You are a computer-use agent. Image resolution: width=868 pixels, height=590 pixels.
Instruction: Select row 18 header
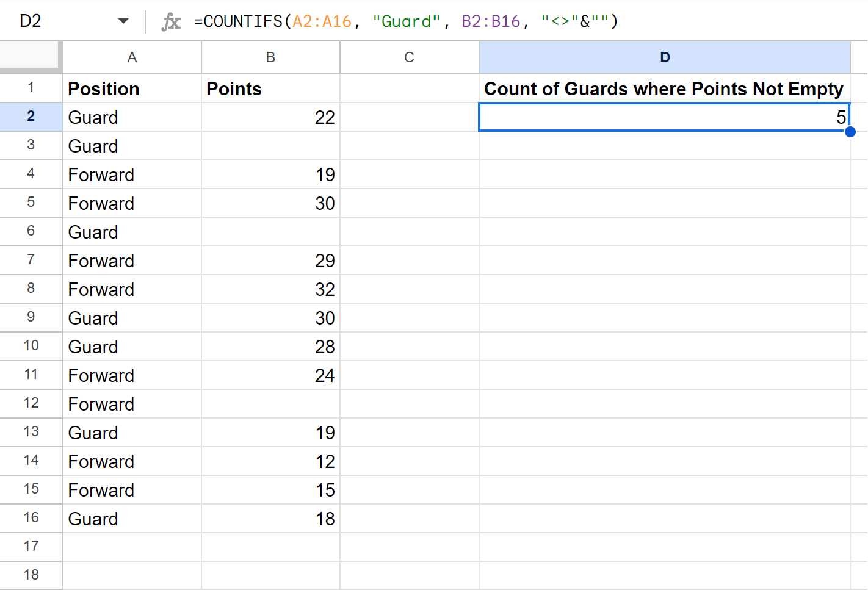point(31,575)
